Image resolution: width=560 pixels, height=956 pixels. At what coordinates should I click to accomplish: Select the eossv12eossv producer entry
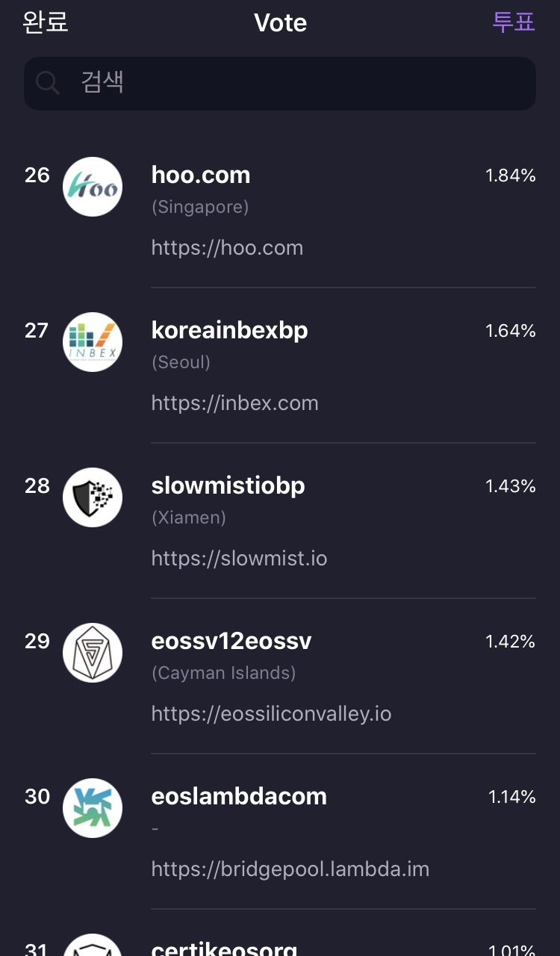tap(231, 641)
